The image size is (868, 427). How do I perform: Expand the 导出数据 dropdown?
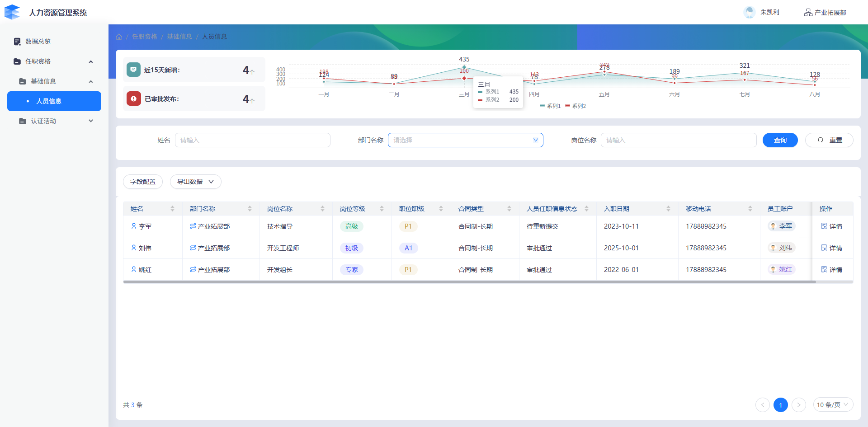click(195, 182)
